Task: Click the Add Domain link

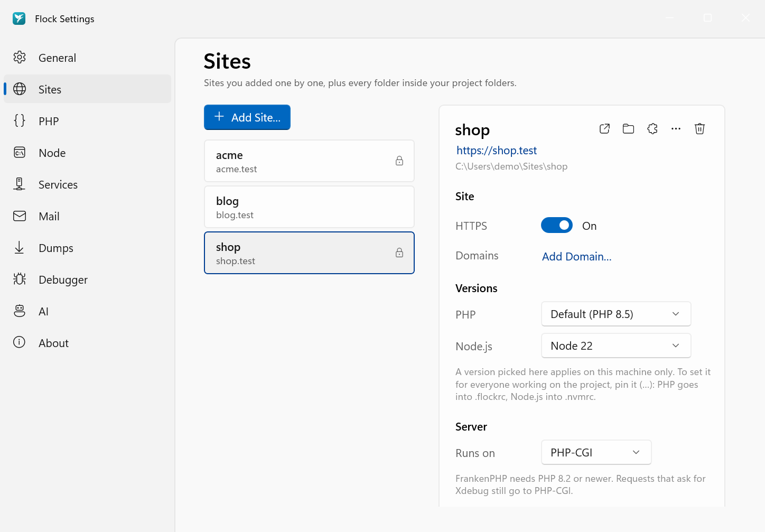Action: tap(576, 257)
